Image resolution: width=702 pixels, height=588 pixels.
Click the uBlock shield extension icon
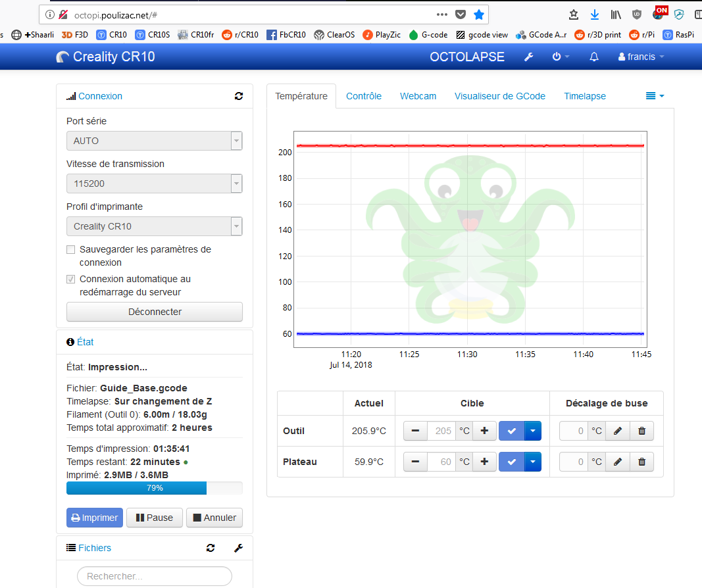(637, 14)
